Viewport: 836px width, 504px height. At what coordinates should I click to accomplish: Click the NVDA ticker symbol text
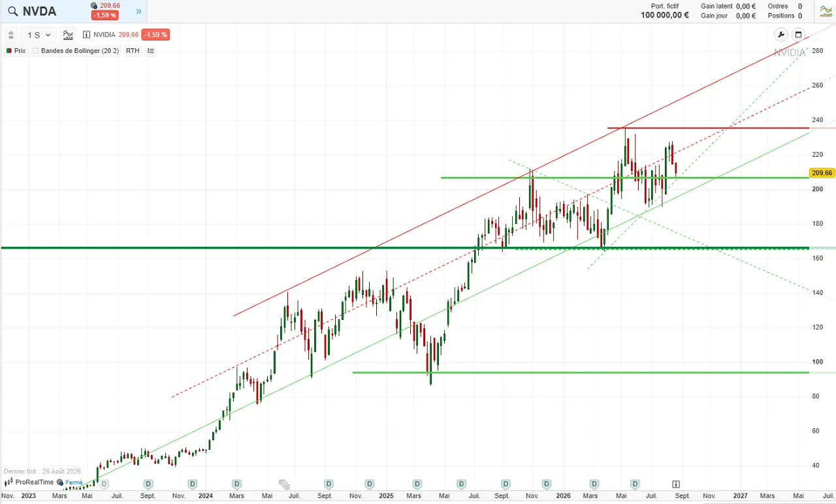39,11
